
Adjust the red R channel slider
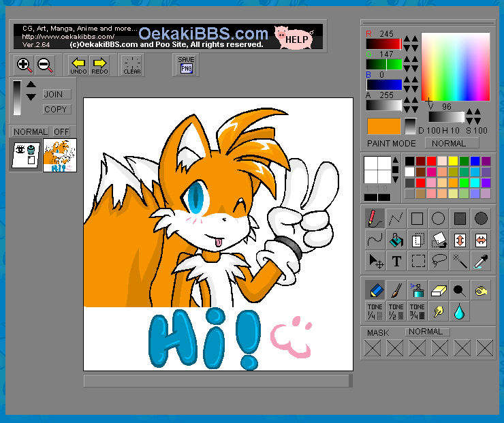pyautogui.click(x=384, y=44)
